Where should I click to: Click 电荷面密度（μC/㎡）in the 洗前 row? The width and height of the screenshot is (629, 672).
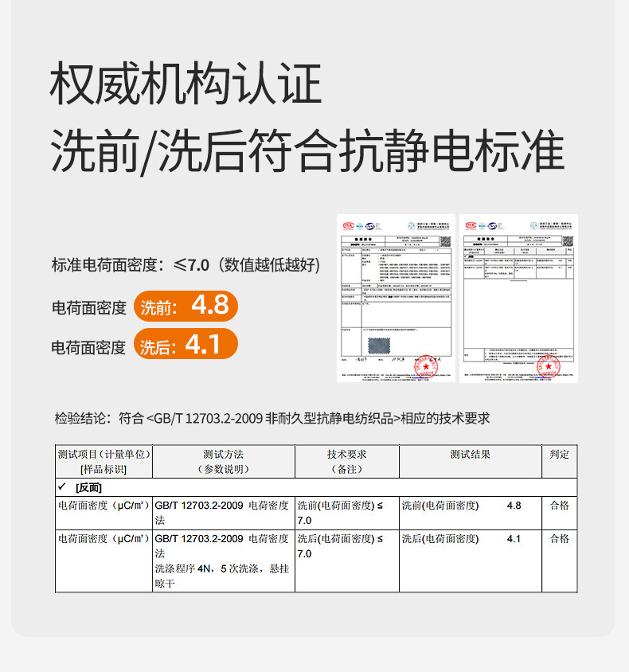(x=104, y=506)
